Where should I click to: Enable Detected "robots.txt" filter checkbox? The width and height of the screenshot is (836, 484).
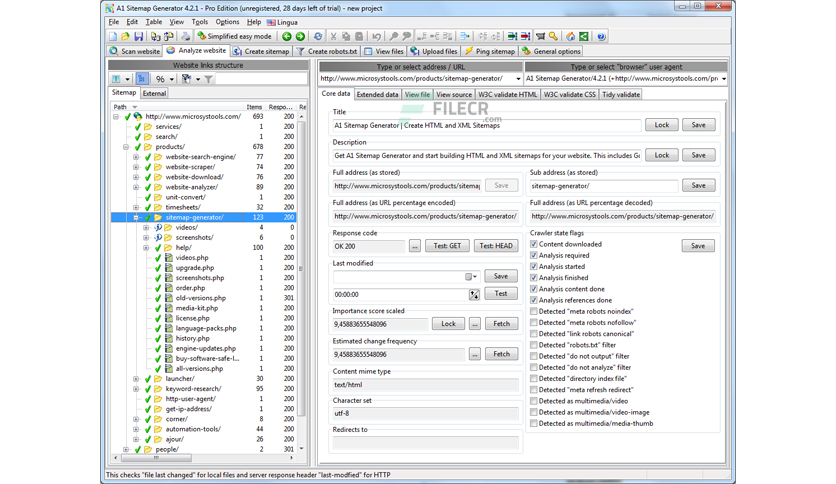pos(534,345)
